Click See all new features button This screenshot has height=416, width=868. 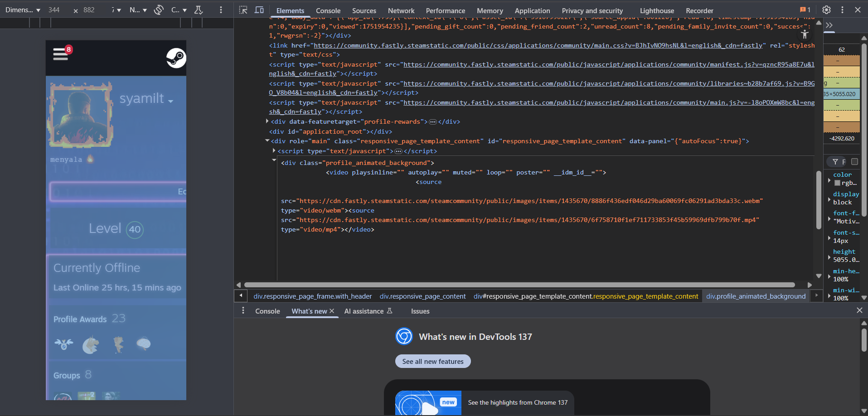[432, 362]
